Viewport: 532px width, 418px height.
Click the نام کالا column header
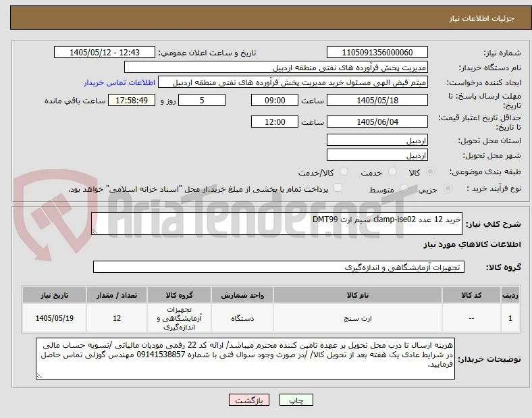[358, 295]
